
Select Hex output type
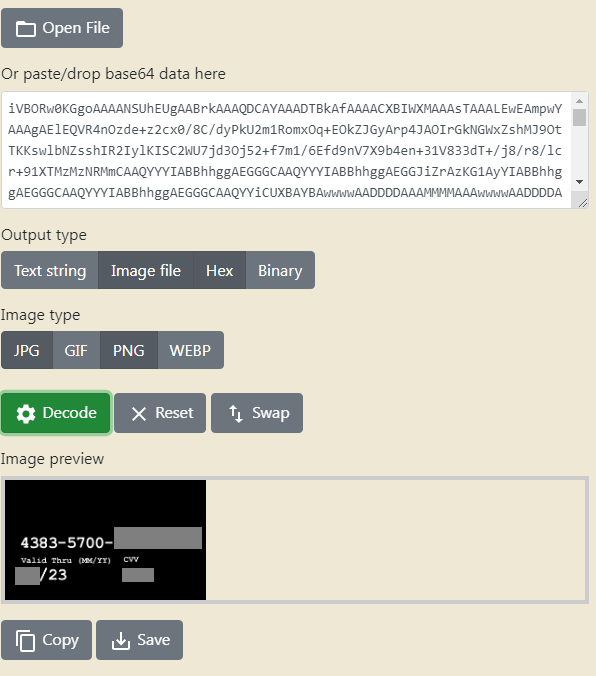coord(220,270)
